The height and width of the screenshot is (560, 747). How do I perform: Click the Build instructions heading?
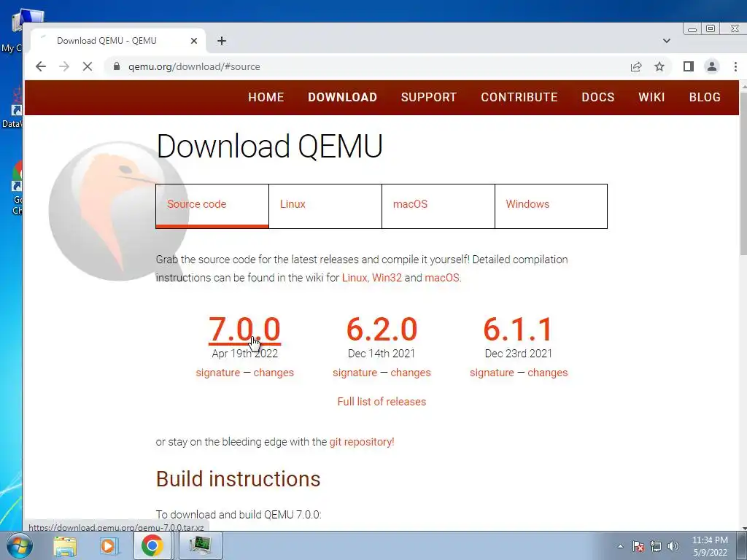[239, 479]
